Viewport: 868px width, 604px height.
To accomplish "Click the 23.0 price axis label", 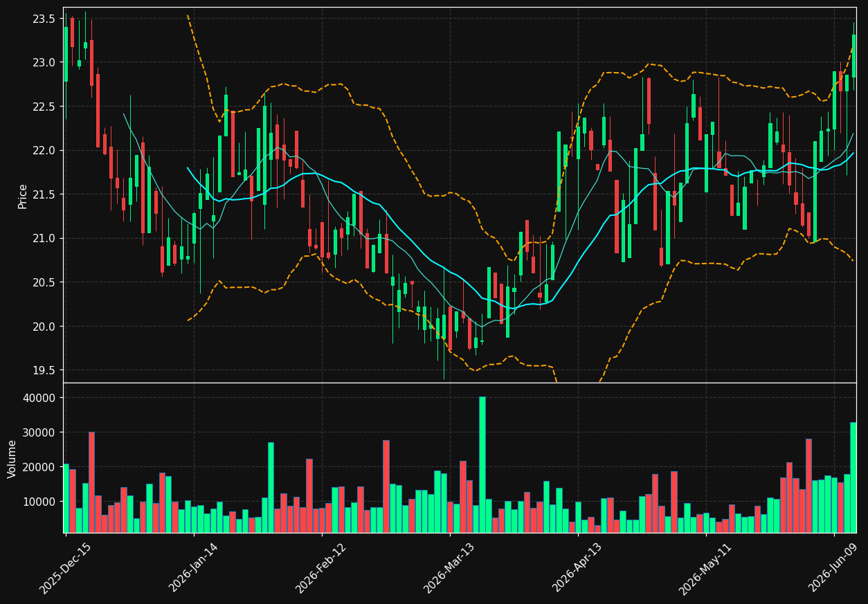I will (x=44, y=62).
